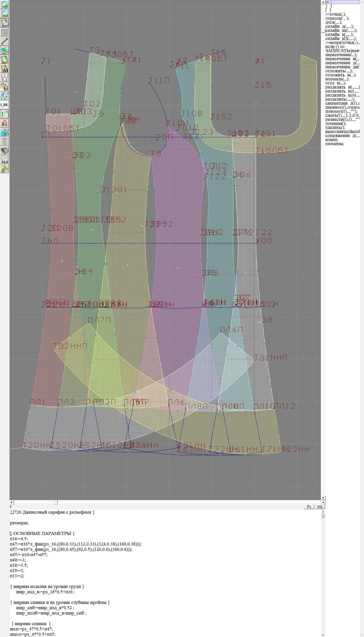This screenshot has width=364, height=637.
Task: Open the compass drafting tool icon
Action: pyautogui.click(x=5, y=78)
